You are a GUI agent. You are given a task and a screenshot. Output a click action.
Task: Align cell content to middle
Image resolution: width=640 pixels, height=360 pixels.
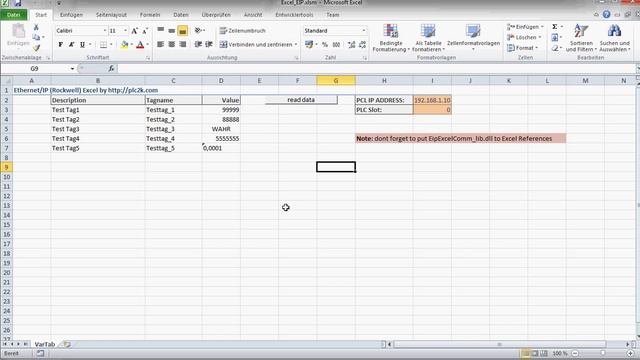[172, 31]
